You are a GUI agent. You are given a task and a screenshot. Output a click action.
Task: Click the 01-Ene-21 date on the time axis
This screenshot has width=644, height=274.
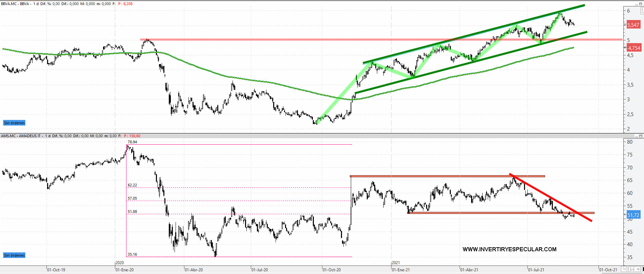(x=401, y=270)
